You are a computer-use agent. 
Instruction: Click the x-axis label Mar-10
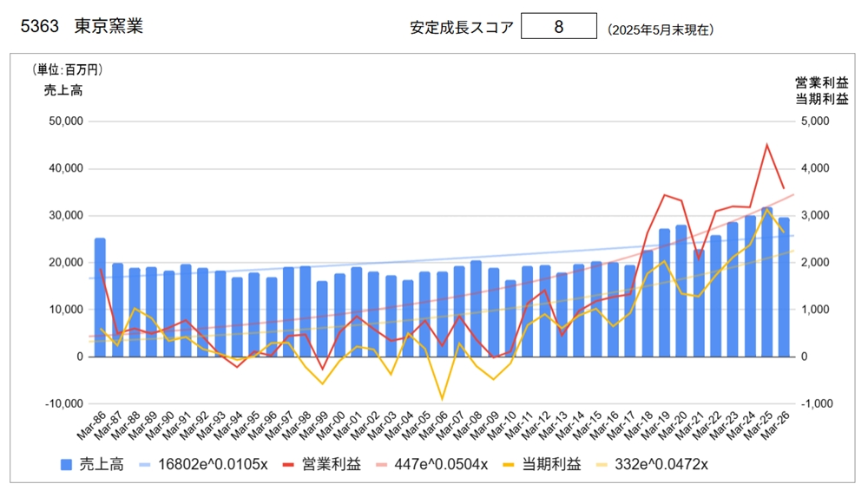tap(502, 426)
